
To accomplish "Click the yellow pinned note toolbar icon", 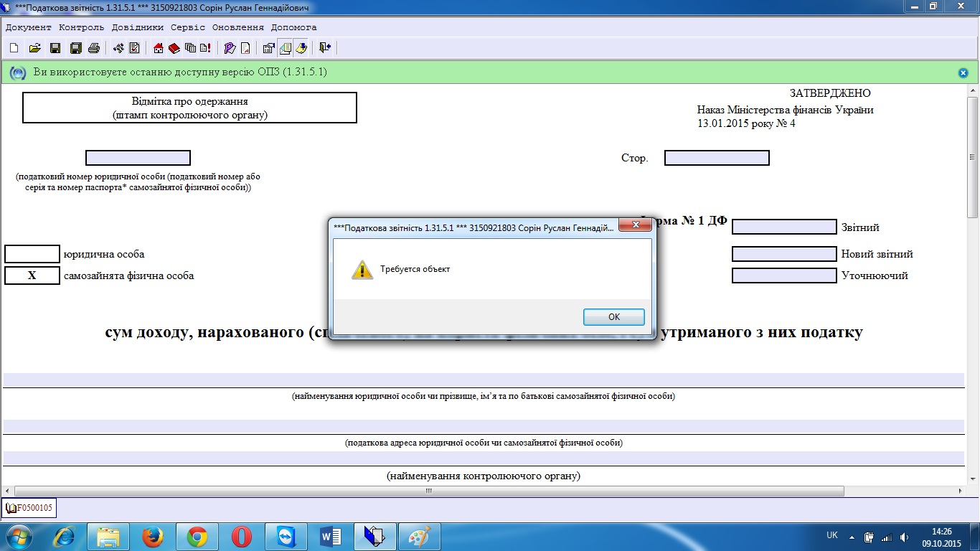I will click(x=301, y=48).
